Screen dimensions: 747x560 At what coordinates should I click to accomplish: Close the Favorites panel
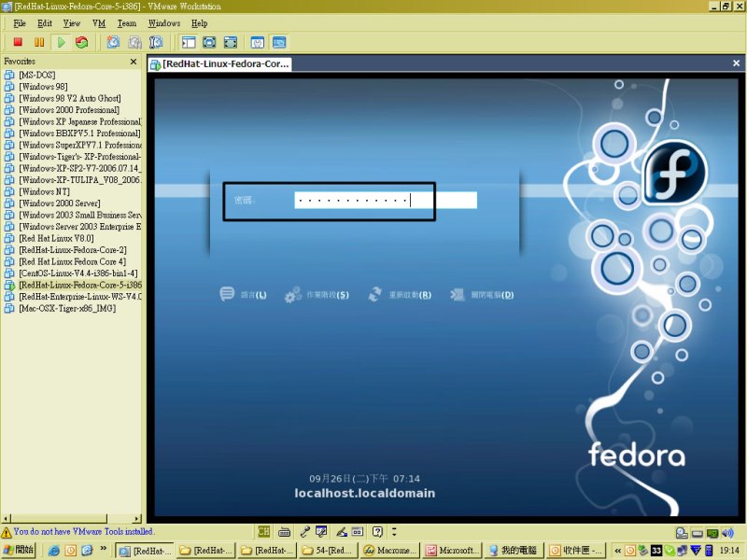tap(134, 62)
